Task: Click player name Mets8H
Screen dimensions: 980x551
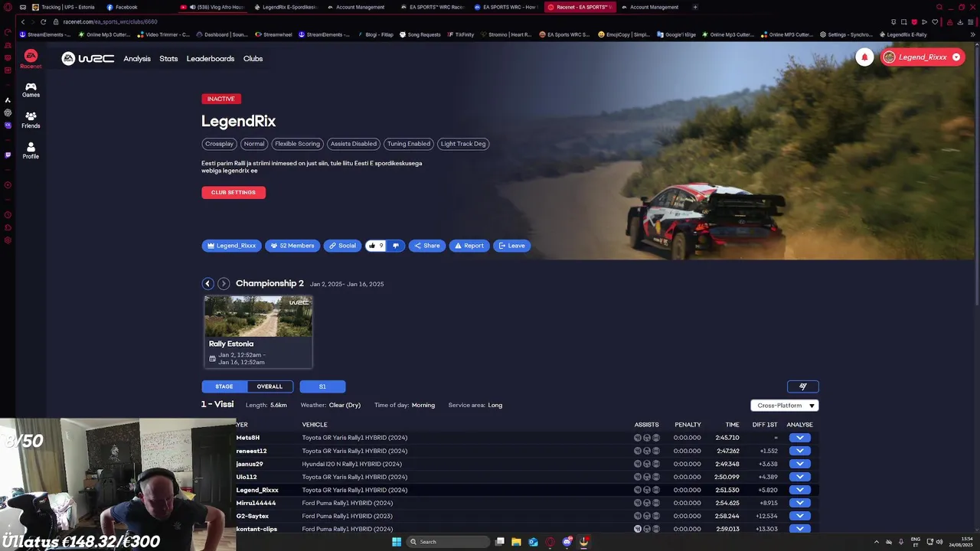Action: pos(247,438)
